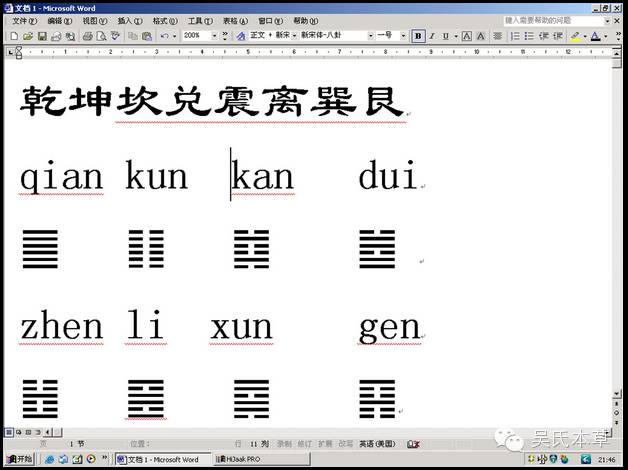The height and width of the screenshot is (470, 628).
Task: Click the ruler tab selector icon
Action: 10,52
